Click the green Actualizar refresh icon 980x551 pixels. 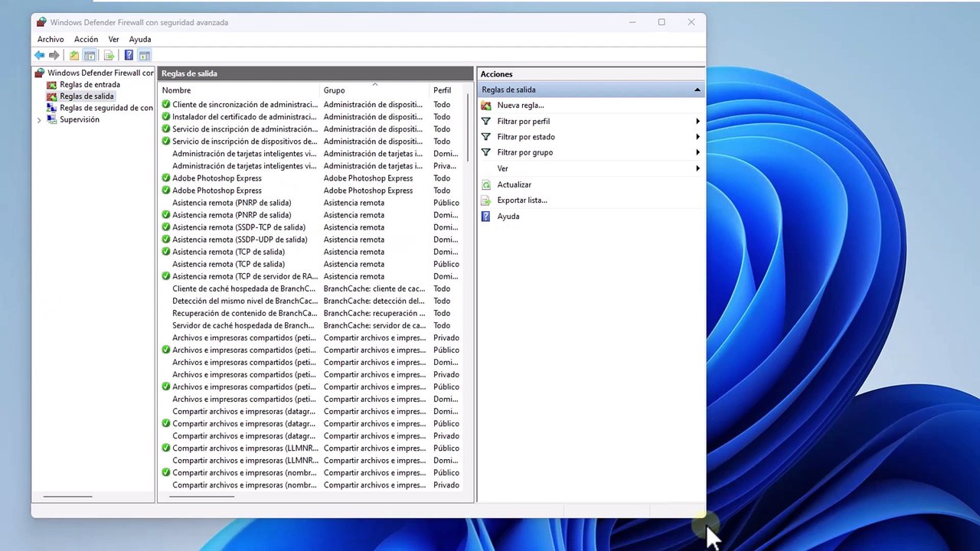485,184
